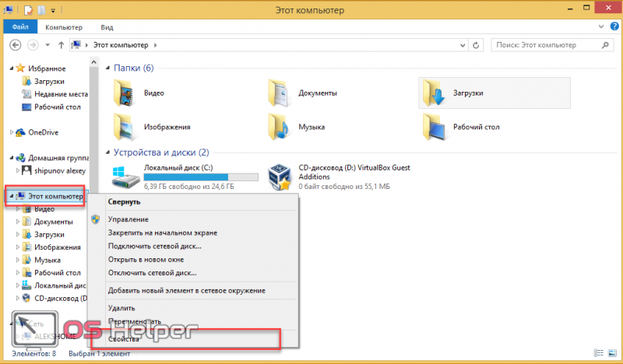The image size is (623, 364).
Task: Choose Отключить сетевой диск...
Action: coord(194,273)
